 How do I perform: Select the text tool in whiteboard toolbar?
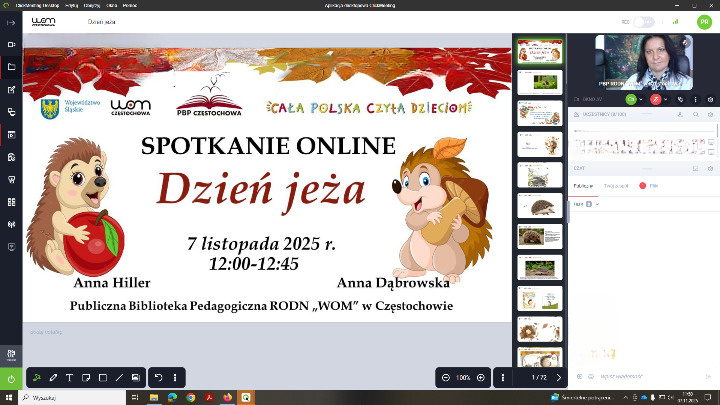click(69, 378)
